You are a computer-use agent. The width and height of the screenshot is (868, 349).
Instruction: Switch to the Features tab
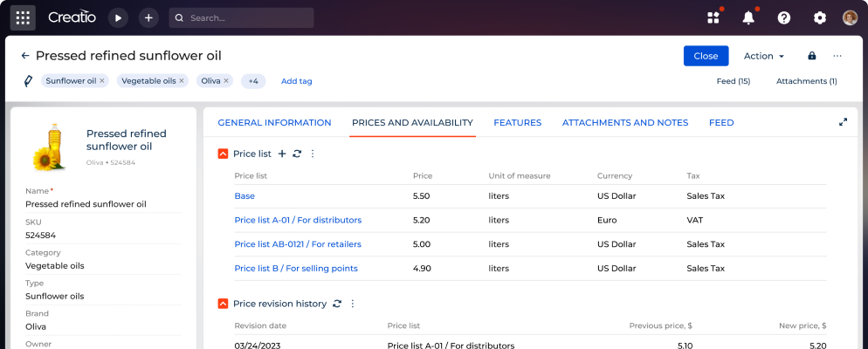[517, 123]
